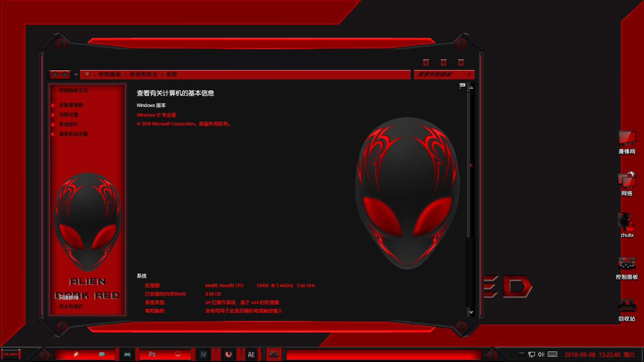Click the ALIEN start button

[x=11, y=354]
